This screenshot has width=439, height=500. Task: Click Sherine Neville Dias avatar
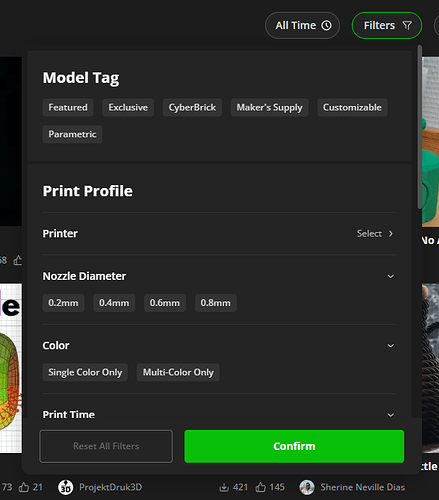[x=307, y=487]
